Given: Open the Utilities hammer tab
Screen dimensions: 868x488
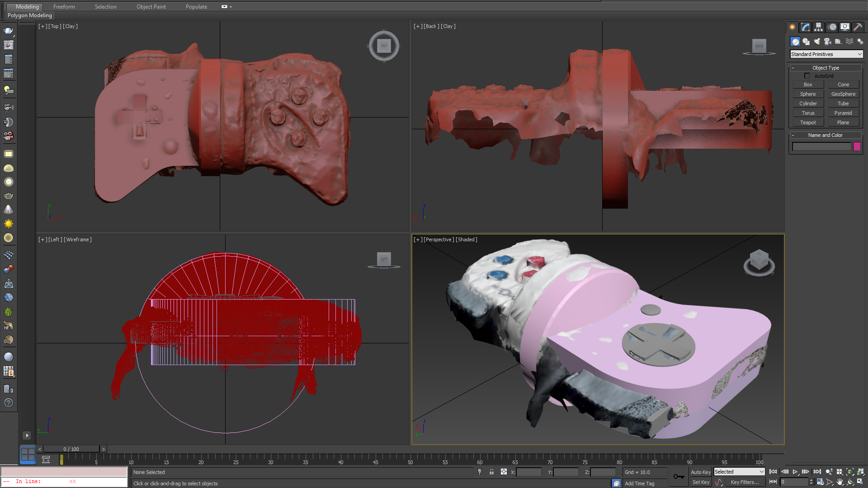Looking at the screenshot, I should 858,27.
